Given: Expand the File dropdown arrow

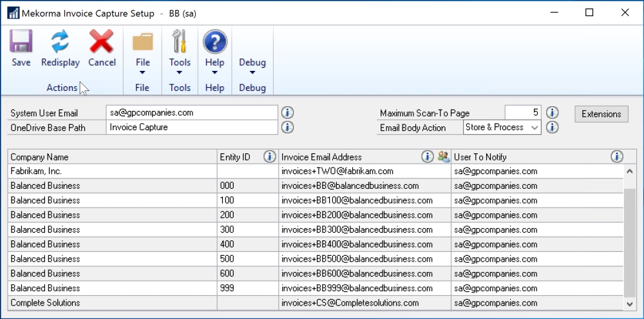Looking at the screenshot, I should click(x=142, y=73).
